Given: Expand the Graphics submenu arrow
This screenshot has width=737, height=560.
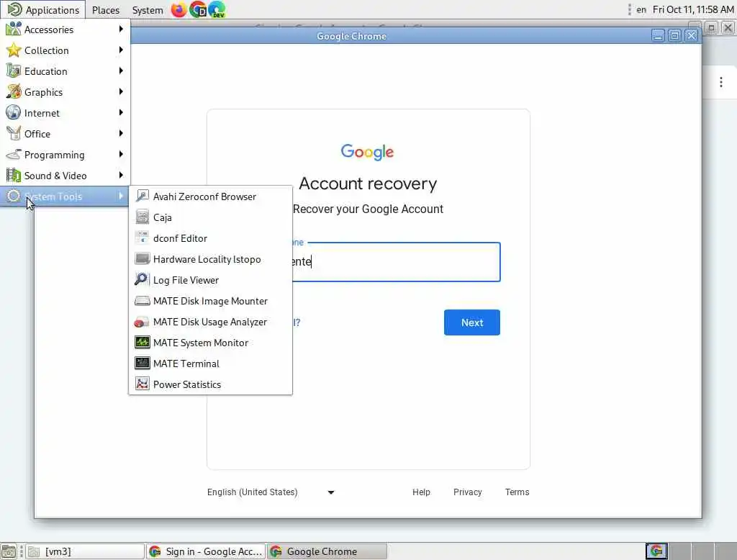Looking at the screenshot, I should (121, 91).
